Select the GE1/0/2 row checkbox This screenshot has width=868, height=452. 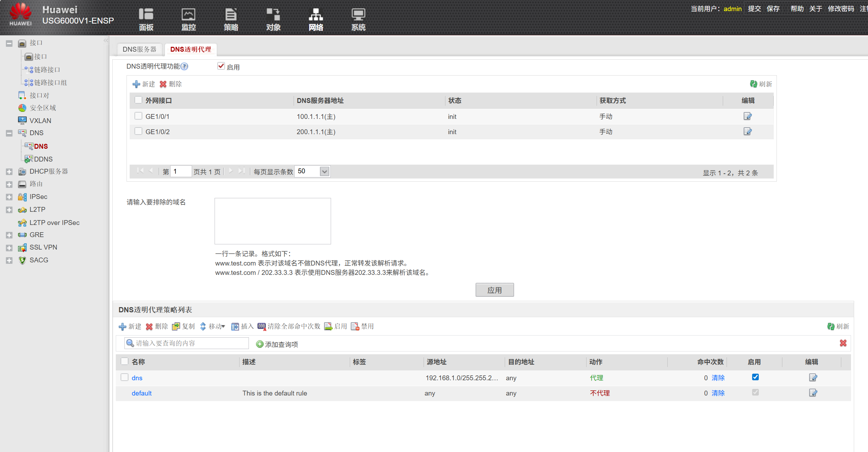click(x=138, y=131)
